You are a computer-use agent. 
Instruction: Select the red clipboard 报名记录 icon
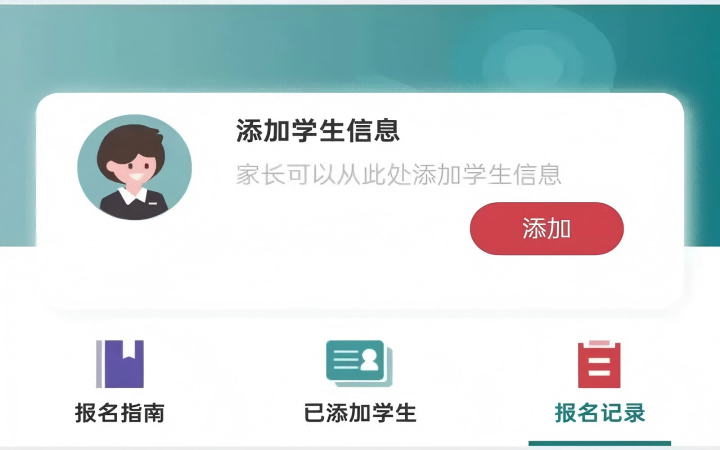pos(599,364)
